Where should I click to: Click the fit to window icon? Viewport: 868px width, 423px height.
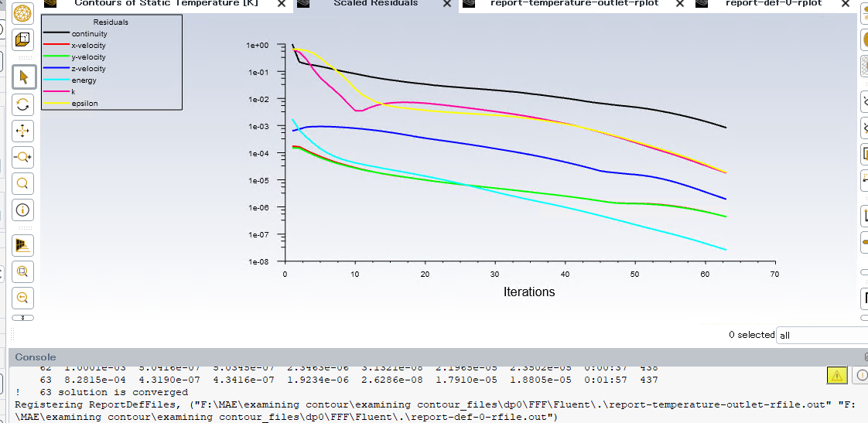[x=22, y=271]
